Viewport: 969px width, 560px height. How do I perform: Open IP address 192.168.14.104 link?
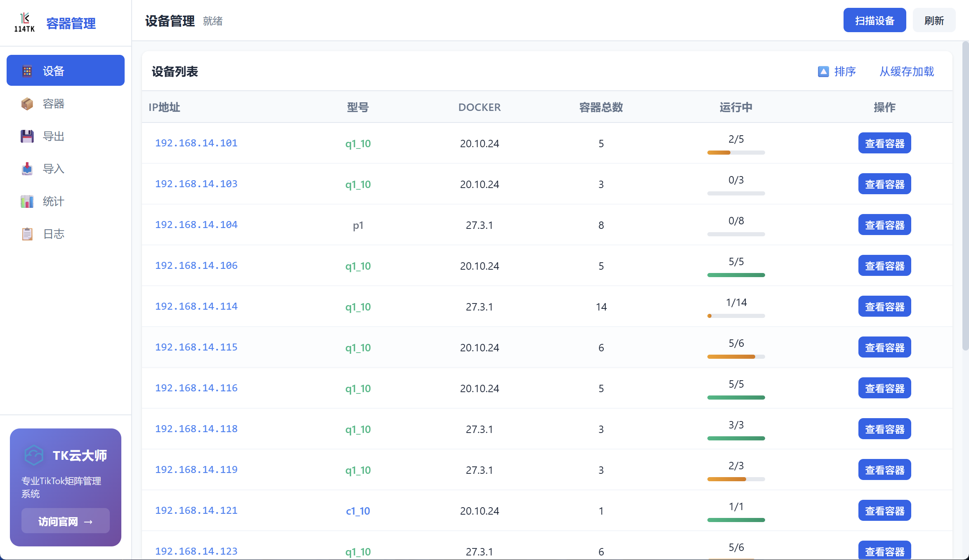196,225
